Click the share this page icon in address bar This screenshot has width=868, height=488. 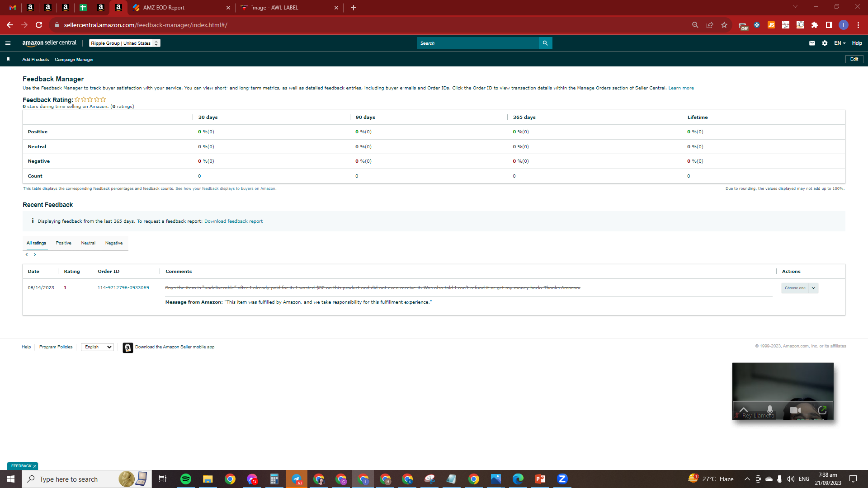coord(710,25)
